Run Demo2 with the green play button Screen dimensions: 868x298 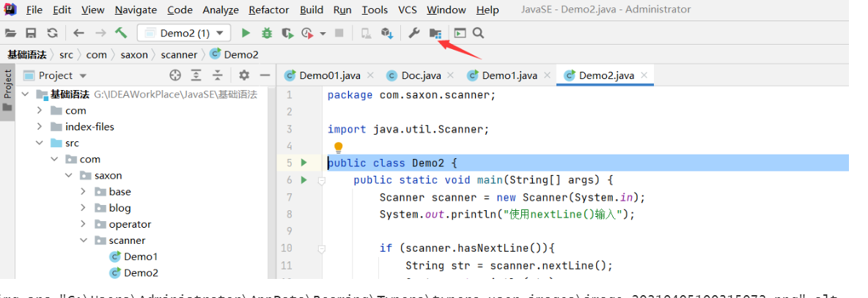click(x=246, y=33)
